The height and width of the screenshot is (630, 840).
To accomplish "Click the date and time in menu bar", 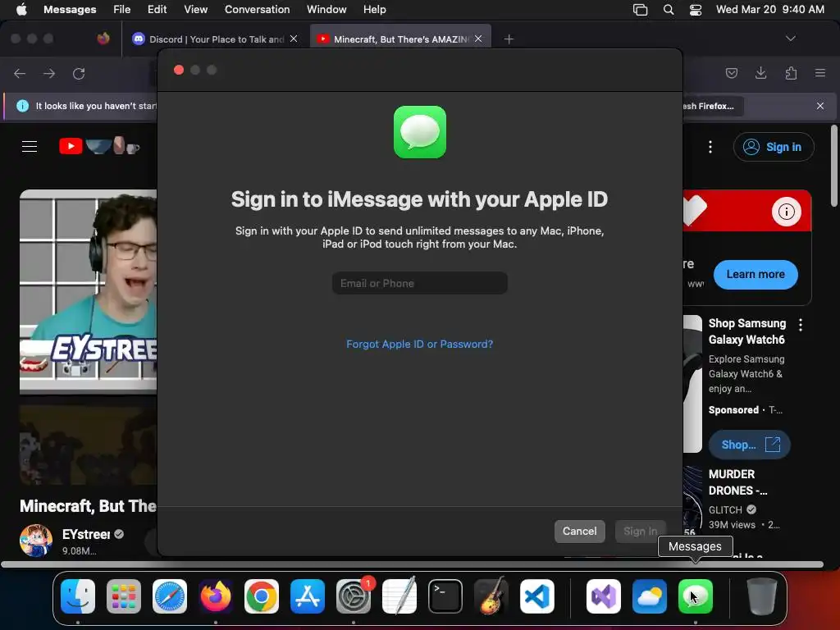I will (769, 10).
